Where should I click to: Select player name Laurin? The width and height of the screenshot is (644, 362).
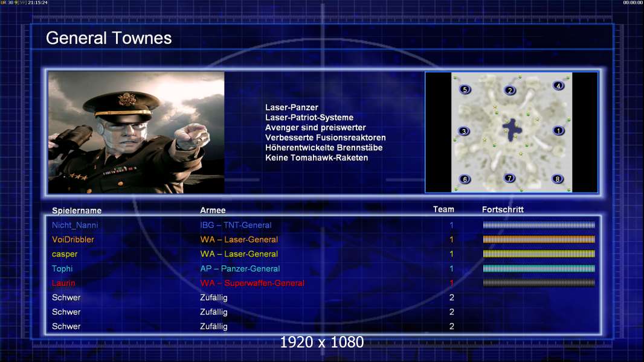[x=63, y=283]
